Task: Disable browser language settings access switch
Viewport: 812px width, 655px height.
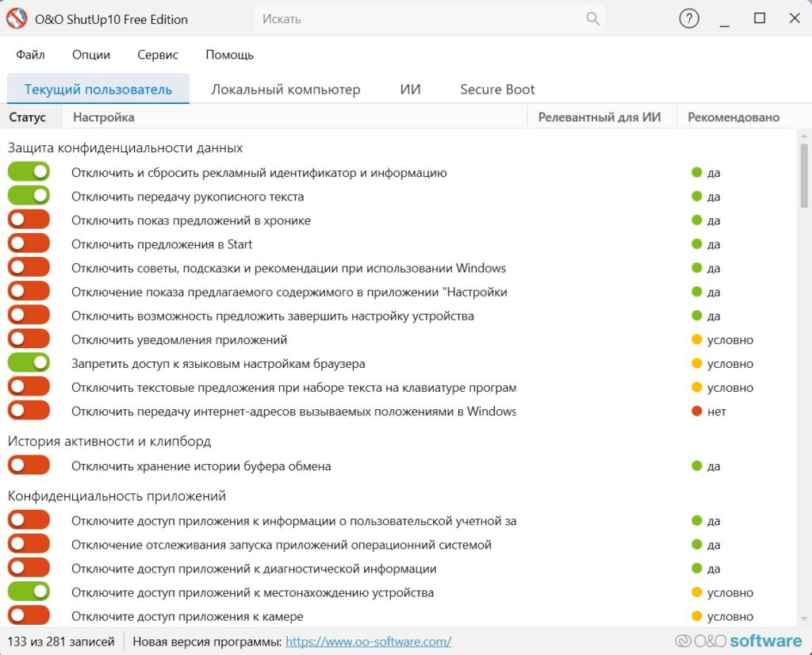Action: (29, 362)
